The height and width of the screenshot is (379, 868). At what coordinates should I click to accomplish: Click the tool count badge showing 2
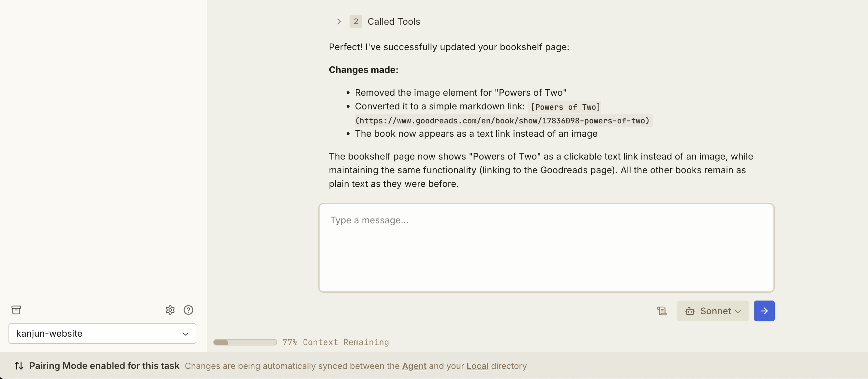(x=355, y=21)
